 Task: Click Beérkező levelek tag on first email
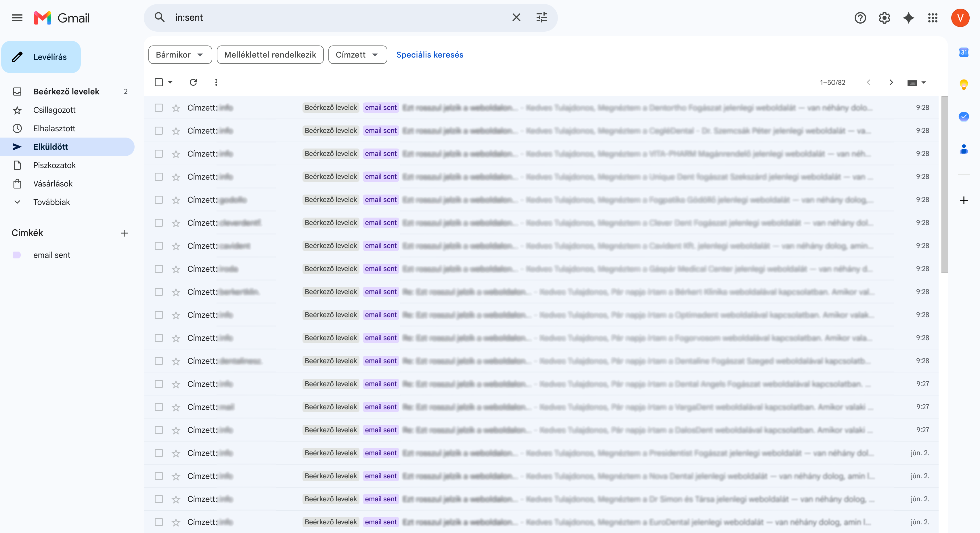coord(331,108)
